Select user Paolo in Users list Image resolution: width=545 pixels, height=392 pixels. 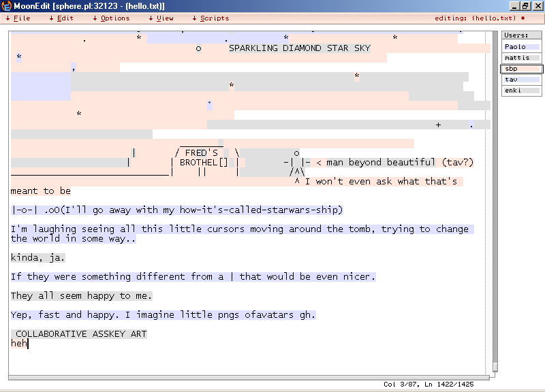(x=521, y=47)
